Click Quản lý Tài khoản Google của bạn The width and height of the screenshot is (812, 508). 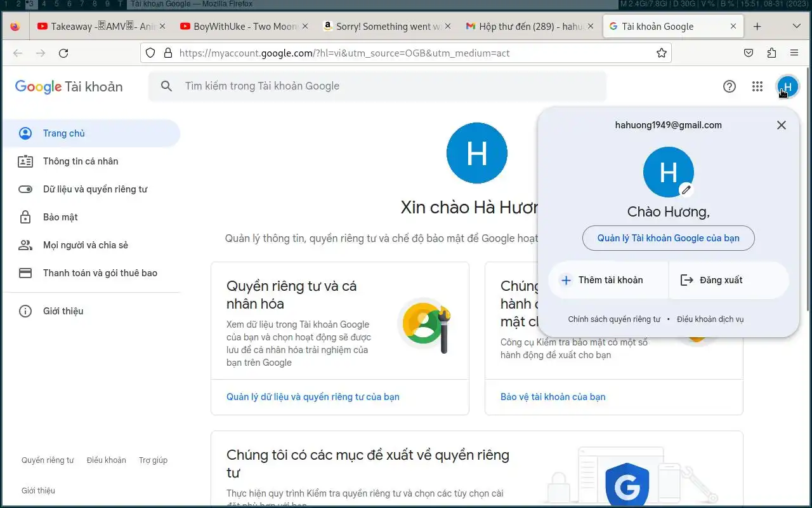point(669,238)
